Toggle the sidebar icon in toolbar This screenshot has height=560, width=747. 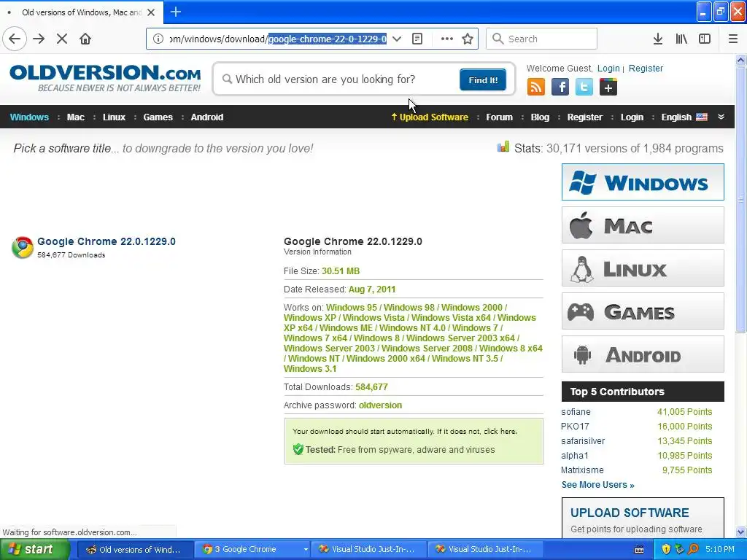click(705, 39)
